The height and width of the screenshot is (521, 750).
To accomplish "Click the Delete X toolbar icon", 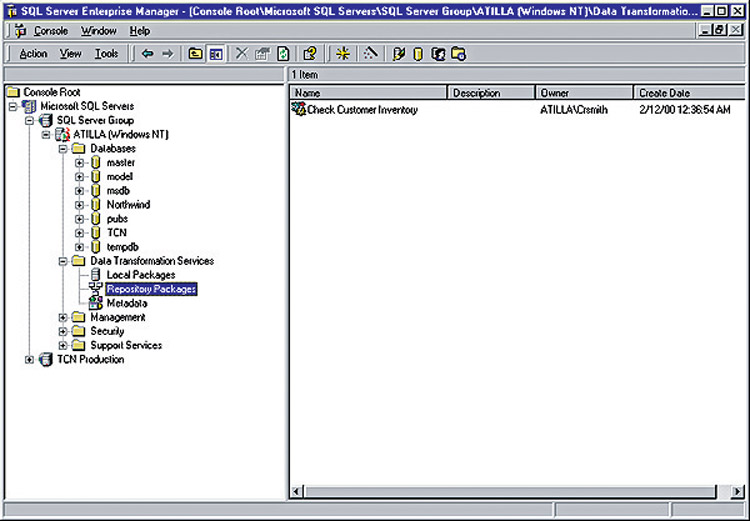I will coord(242,54).
